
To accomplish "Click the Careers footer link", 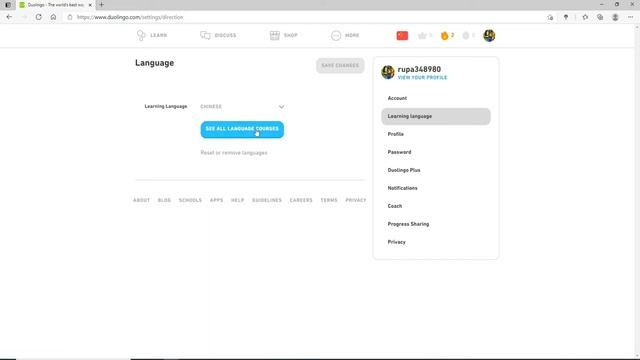I will click(301, 200).
